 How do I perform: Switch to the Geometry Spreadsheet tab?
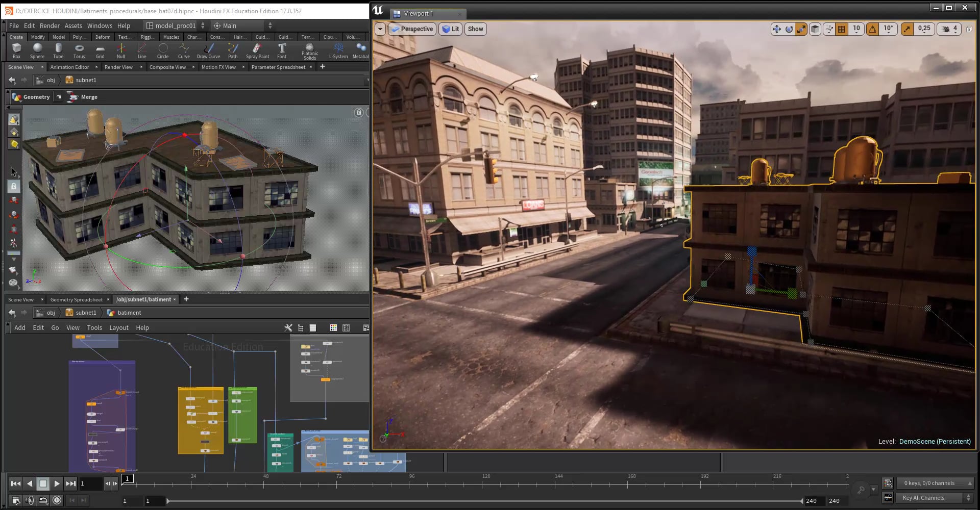tap(76, 299)
